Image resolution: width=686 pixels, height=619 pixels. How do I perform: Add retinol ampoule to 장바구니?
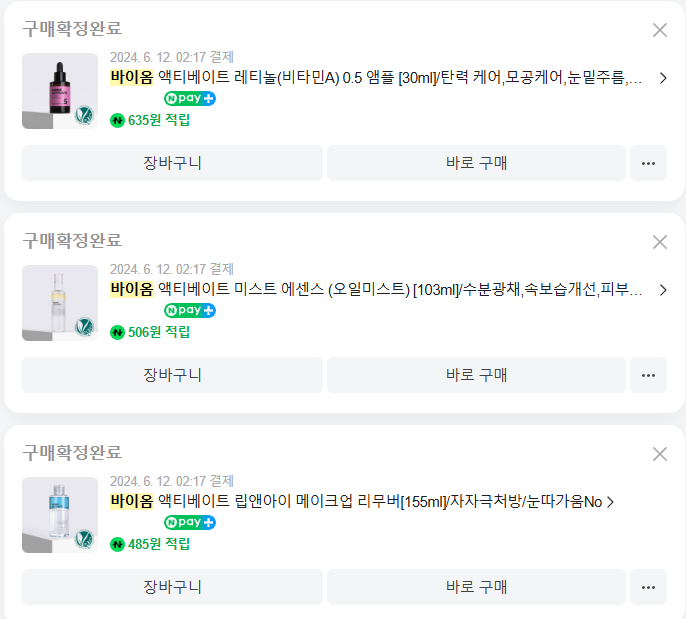(172, 163)
